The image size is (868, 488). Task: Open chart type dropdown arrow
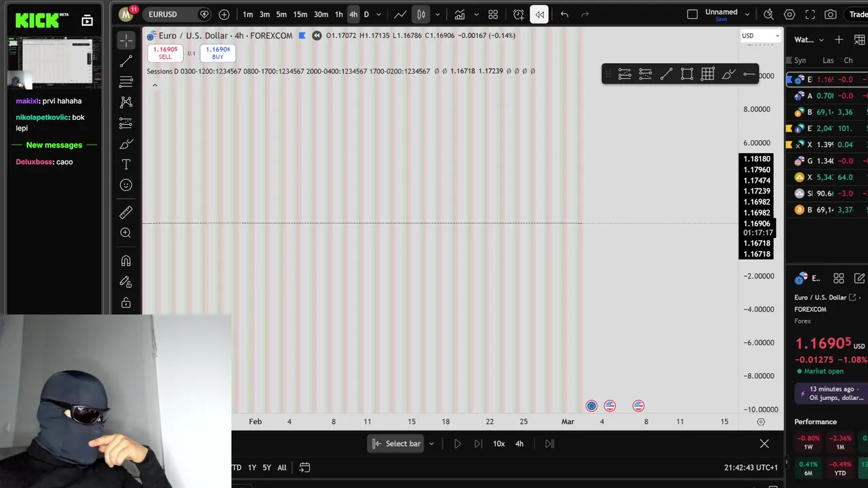(x=437, y=14)
